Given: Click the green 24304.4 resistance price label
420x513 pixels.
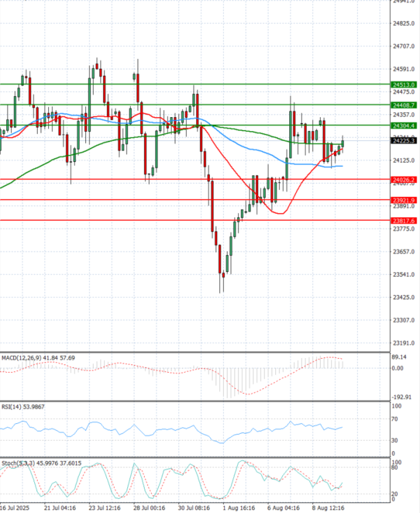Looking at the screenshot, I should (404, 125).
